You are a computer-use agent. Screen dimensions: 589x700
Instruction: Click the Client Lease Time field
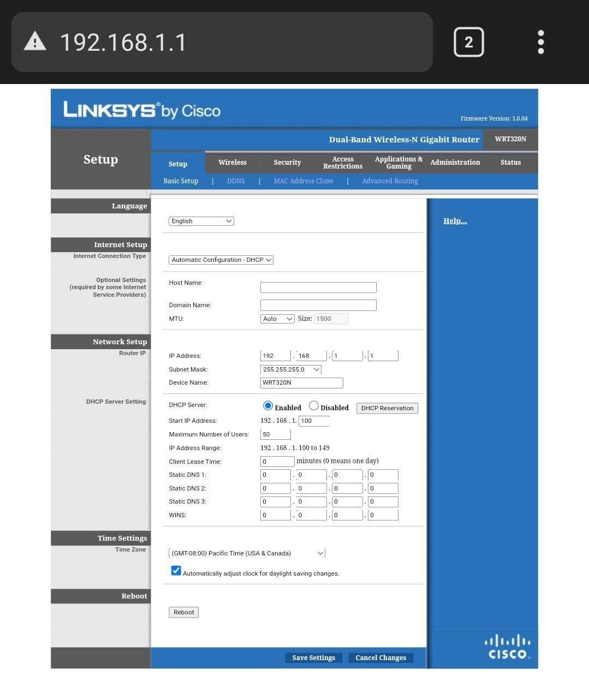tap(277, 462)
